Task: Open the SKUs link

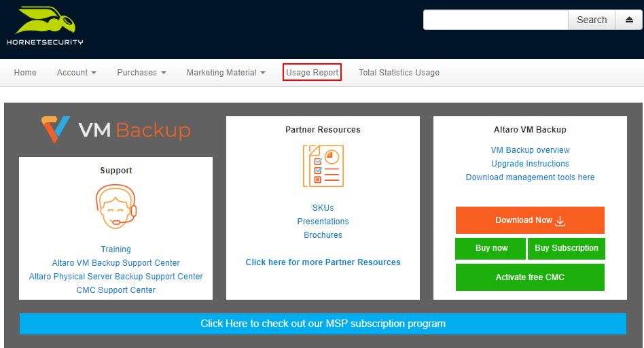Action: (323, 207)
